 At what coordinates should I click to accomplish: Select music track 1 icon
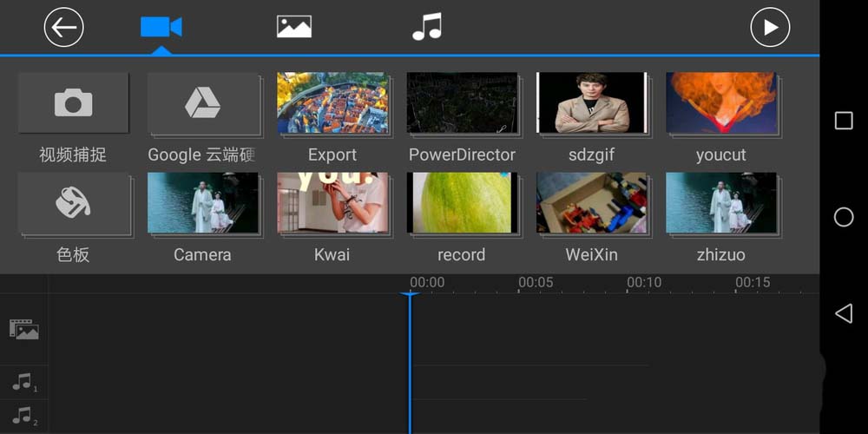tap(23, 382)
